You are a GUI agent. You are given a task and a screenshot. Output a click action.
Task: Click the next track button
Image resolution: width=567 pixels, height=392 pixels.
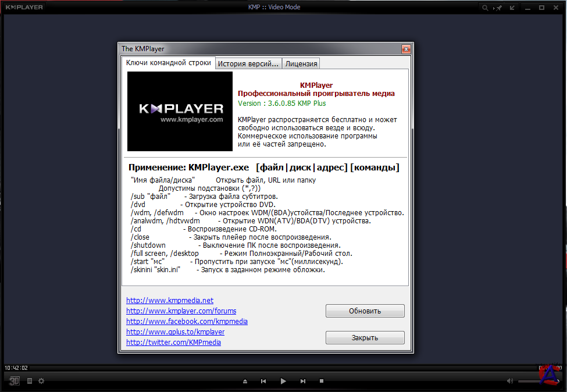point(302,381)
